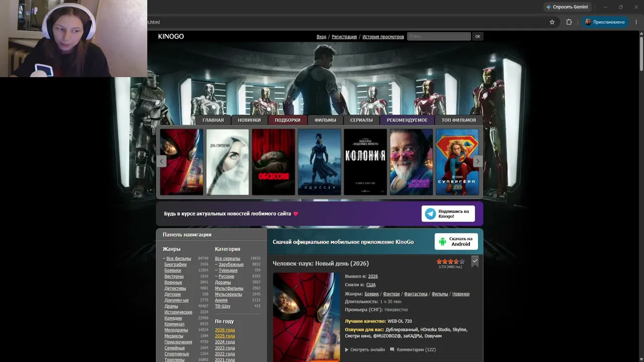644x362 pixels.
Task: Switch to the Сериалы tab
Action: (362, 120)
